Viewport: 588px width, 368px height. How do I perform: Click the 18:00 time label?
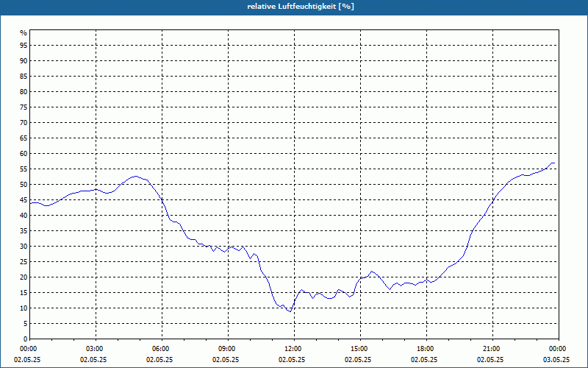coord(426,349)
